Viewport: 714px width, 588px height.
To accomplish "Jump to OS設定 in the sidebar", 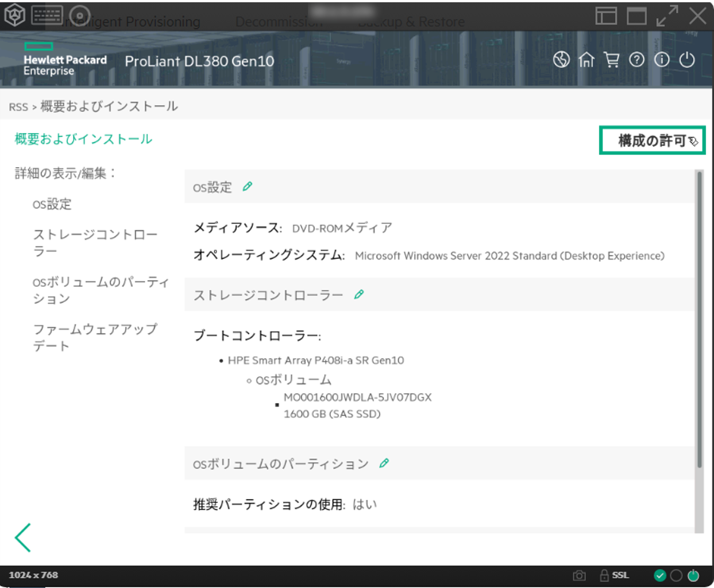I will tap(52, 204).
